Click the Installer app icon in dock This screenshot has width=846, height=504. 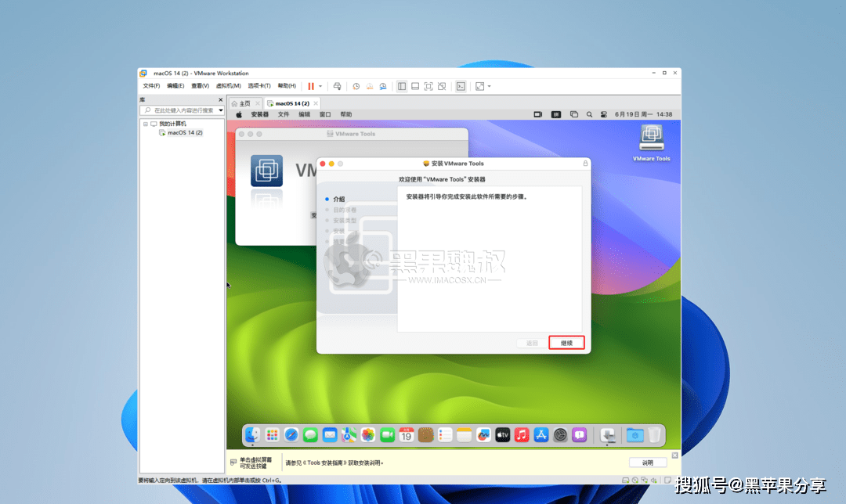[608, 435]
